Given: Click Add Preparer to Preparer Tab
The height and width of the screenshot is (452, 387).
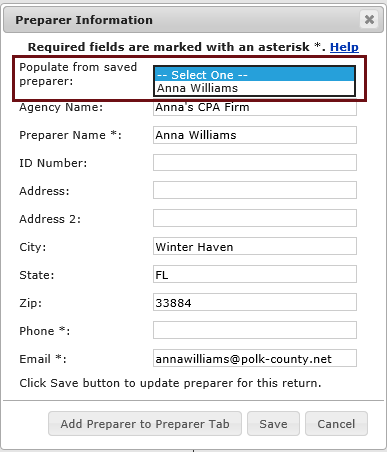Looking at the screenshot, I should tap(145, 424).
